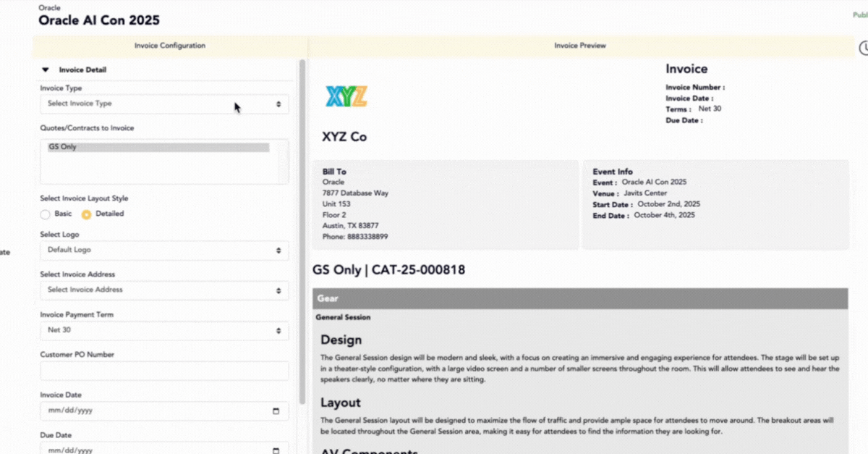Screen dimensions: 868x454
Task: Open the Default Logo dropdown
Action: pyautogui.click(x=164, y=251)
